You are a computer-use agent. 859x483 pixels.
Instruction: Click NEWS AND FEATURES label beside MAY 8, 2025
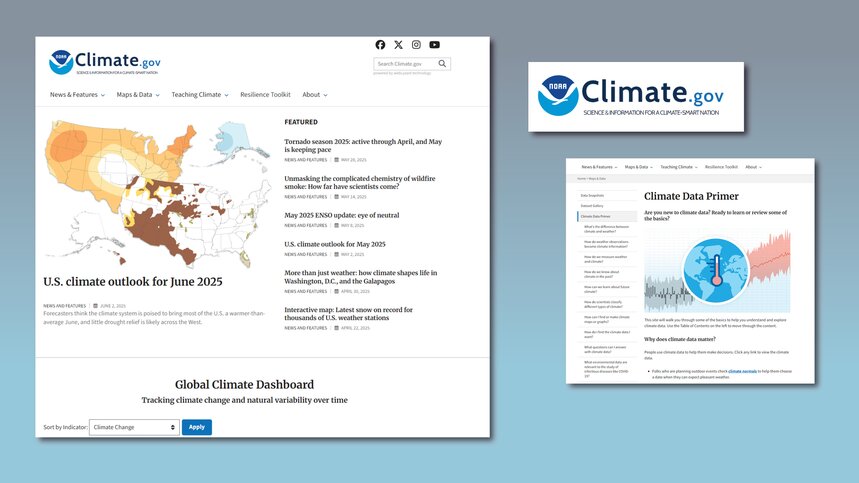[305, 226]
